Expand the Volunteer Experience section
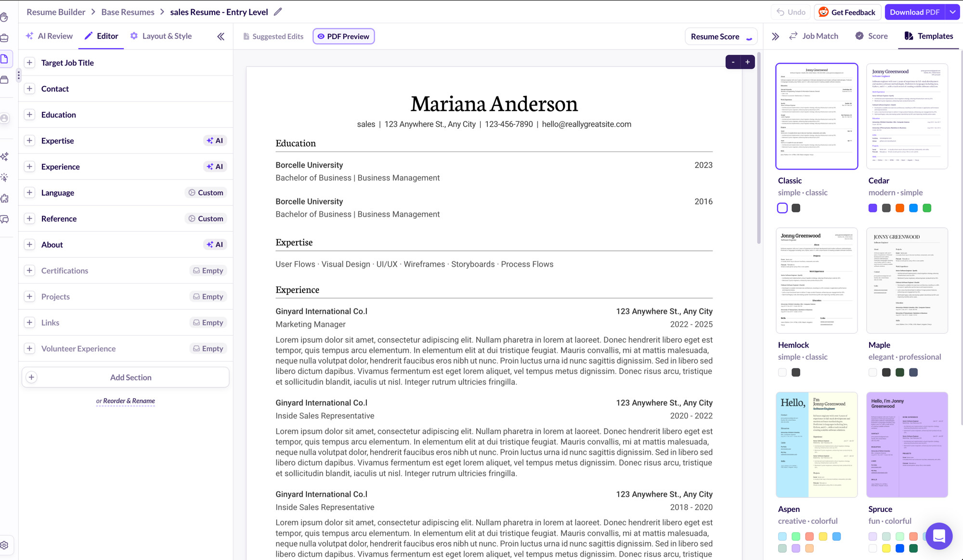 point(29,349)
